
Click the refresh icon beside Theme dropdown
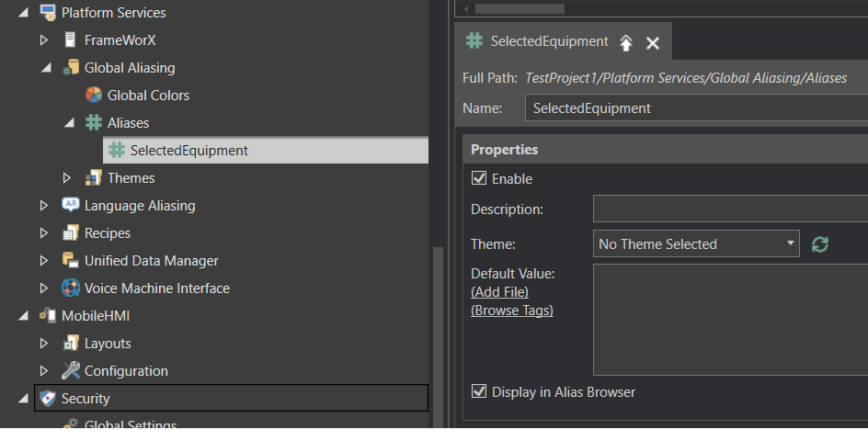point(820,244)
